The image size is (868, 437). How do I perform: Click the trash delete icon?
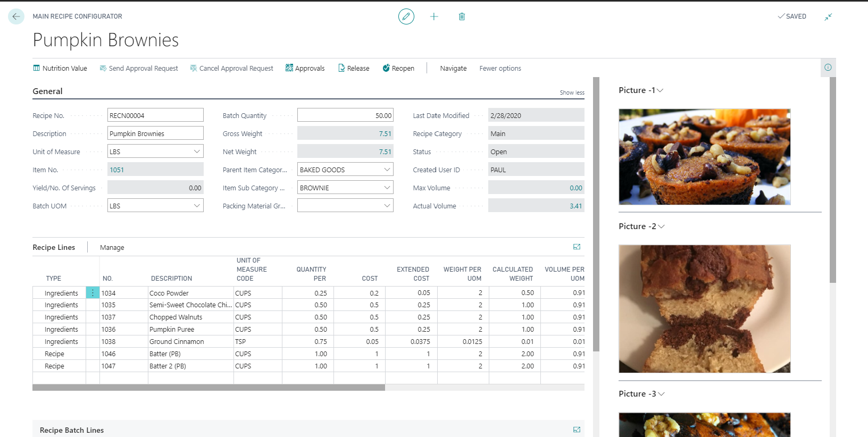(x=462, y=16)
